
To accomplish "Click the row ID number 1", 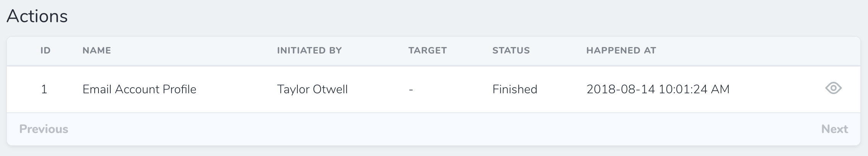I will 44,89.
